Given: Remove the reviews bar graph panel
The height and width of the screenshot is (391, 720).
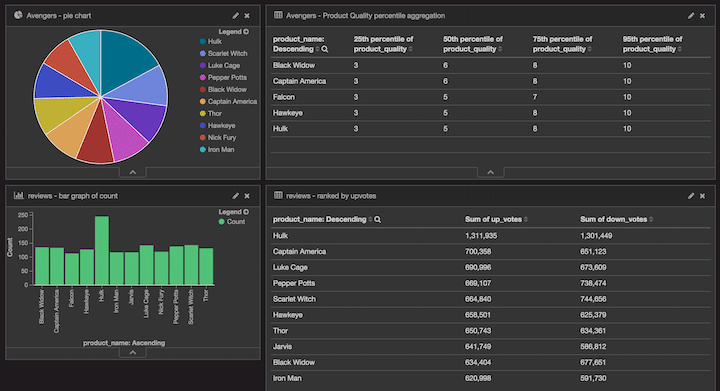Looking at the screenshot, I should coord(247,196).
